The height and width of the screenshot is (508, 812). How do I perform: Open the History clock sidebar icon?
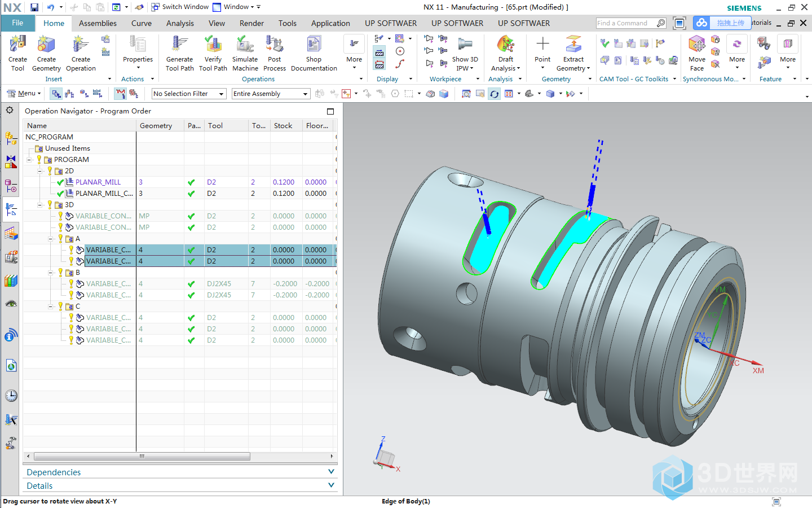point(11,395)
